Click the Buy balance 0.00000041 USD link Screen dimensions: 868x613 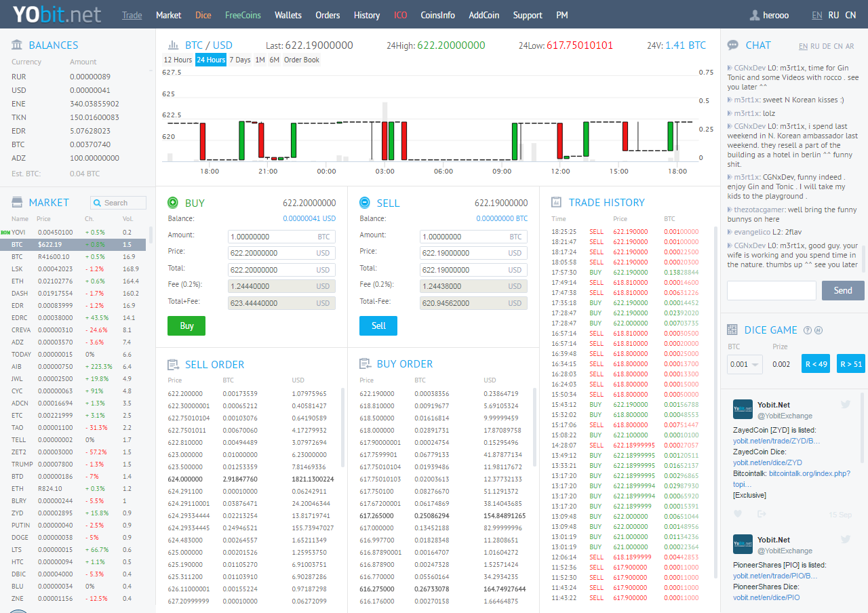tap(309, 218)
